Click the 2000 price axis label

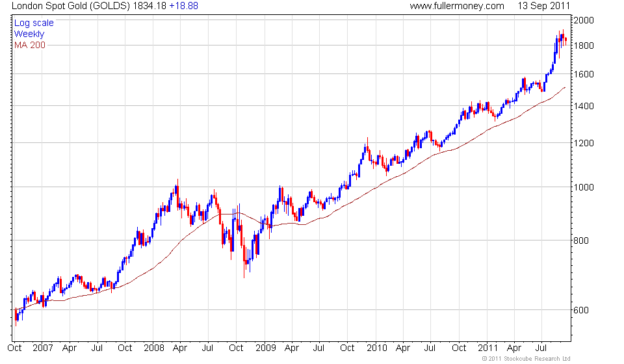point(584,20)
